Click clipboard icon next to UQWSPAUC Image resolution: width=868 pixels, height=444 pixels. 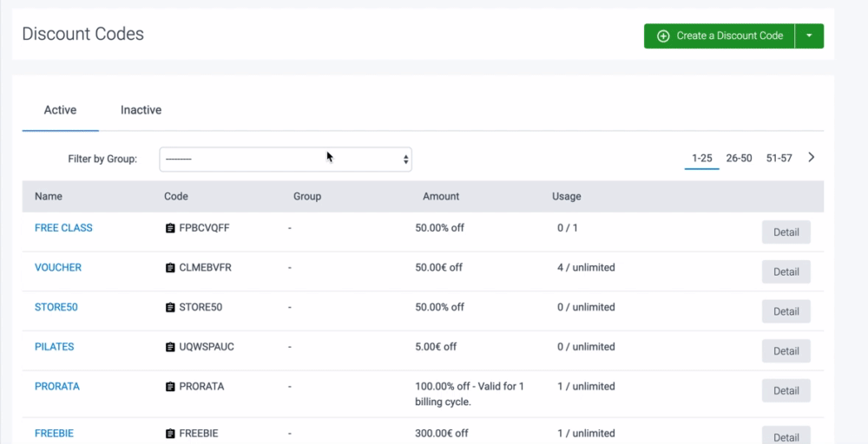click(170, 347)
